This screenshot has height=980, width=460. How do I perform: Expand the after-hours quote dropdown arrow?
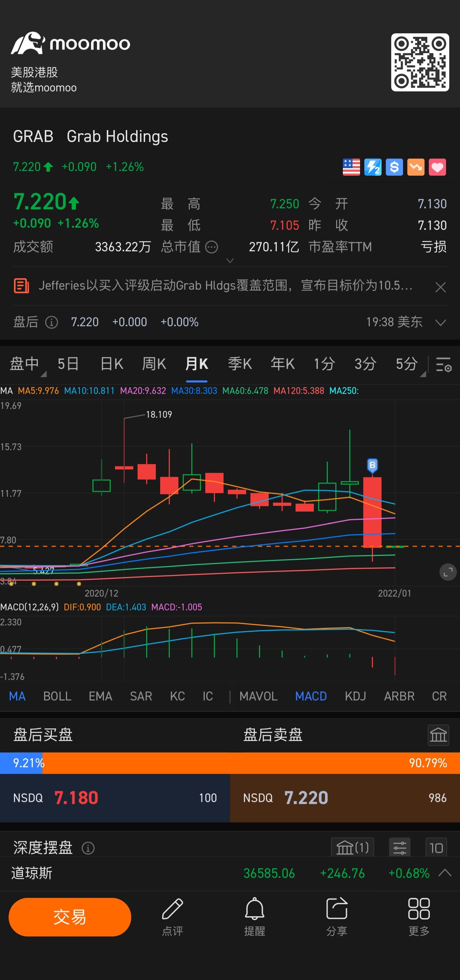[x=440, y=323]
